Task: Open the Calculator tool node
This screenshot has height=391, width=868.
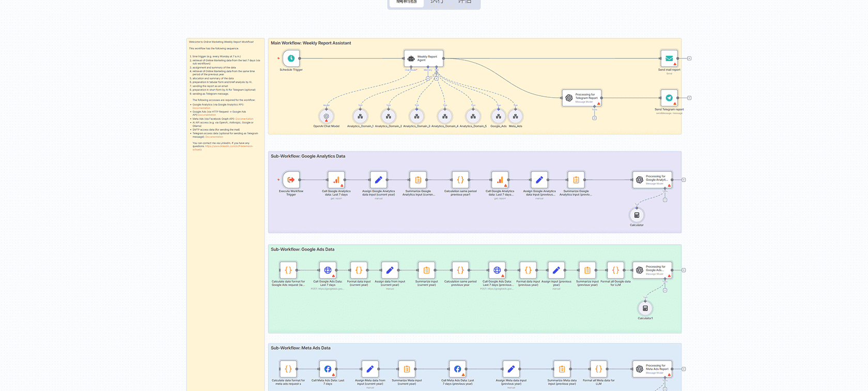Action: click(637, 215)
